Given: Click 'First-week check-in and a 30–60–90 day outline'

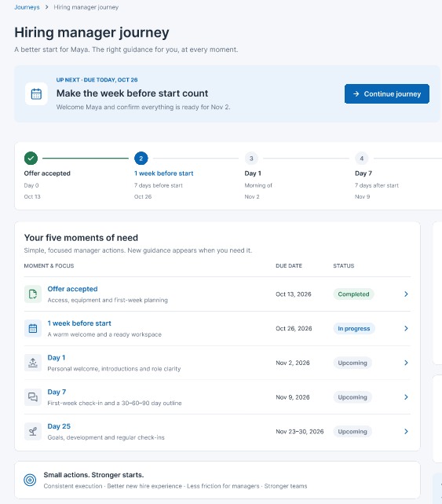Looking at the screenshot, I should [115, 403].
